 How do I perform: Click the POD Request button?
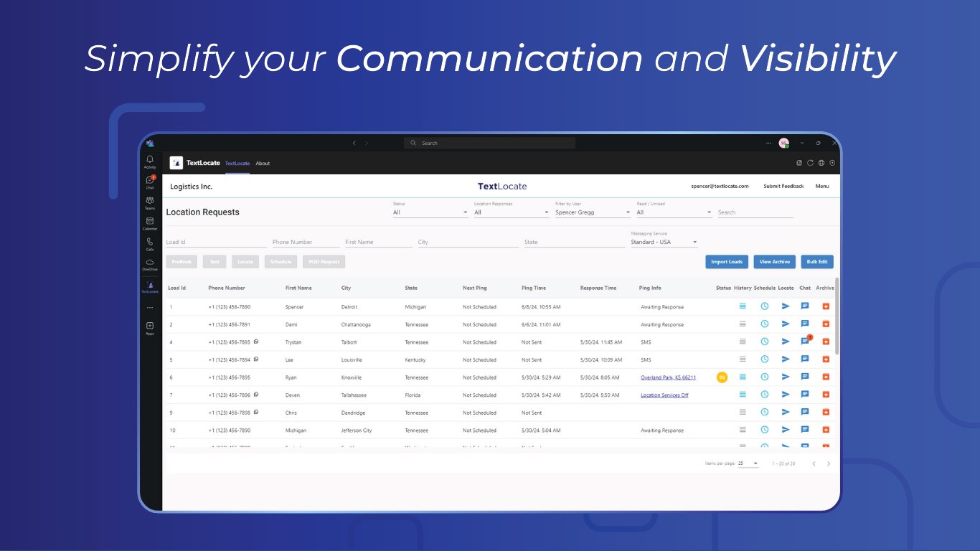tap(324, 262)
